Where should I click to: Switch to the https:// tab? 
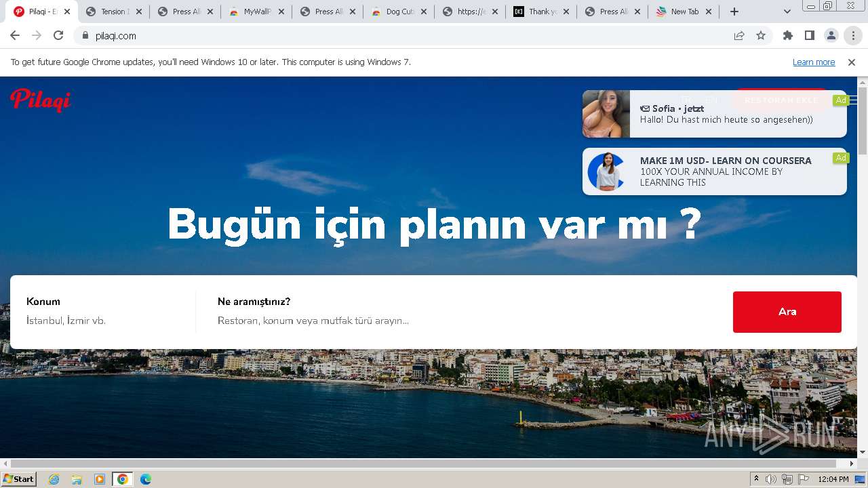click(469, 12)
